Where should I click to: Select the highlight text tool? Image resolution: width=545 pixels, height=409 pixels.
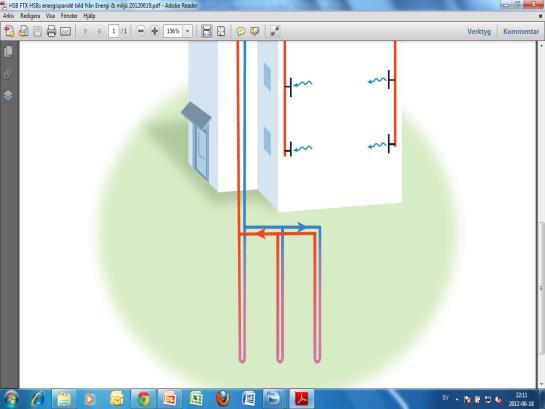255,31
